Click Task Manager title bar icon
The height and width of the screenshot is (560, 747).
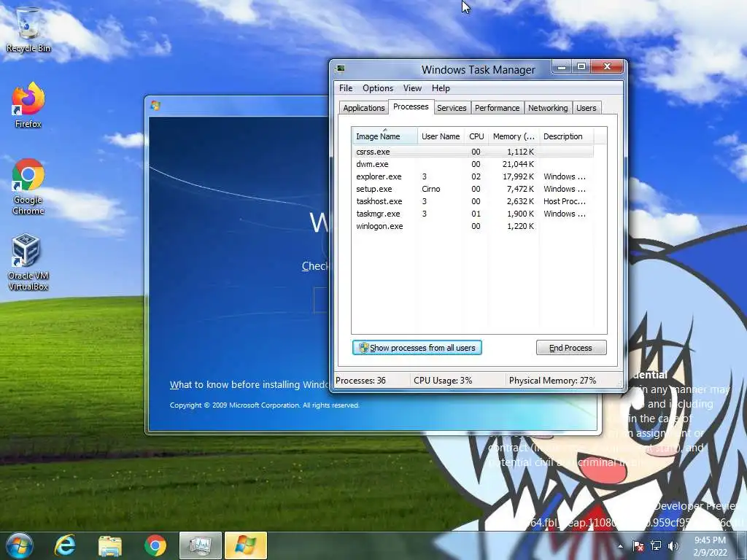coord(340,69)
